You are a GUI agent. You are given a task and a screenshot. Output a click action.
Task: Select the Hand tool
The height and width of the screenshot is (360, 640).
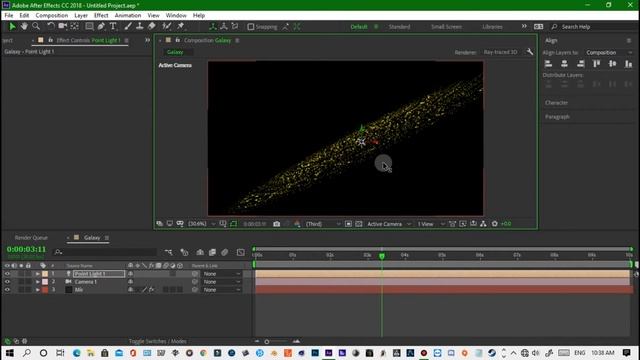24,27
